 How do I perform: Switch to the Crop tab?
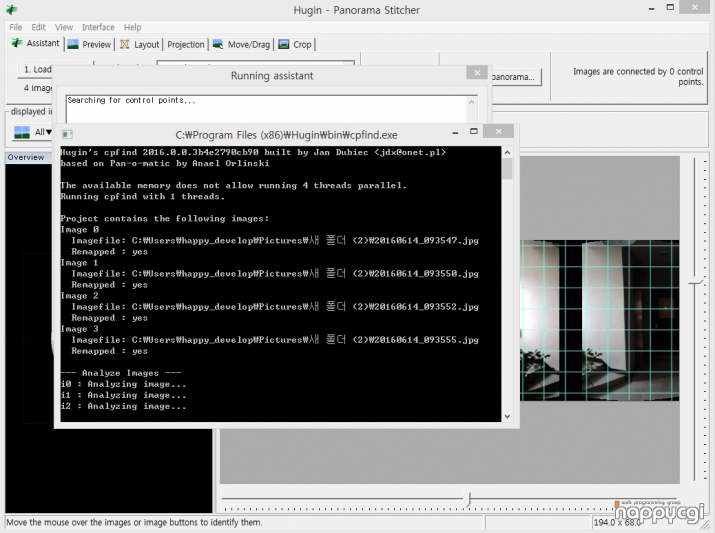[295, 44]
